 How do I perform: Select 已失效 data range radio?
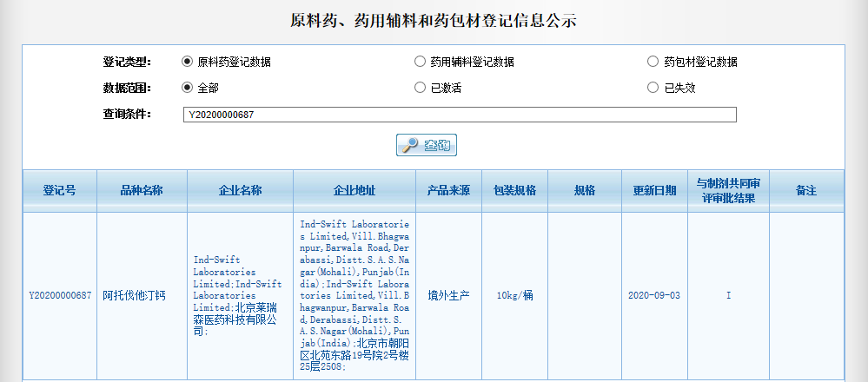tap(653, 88)
